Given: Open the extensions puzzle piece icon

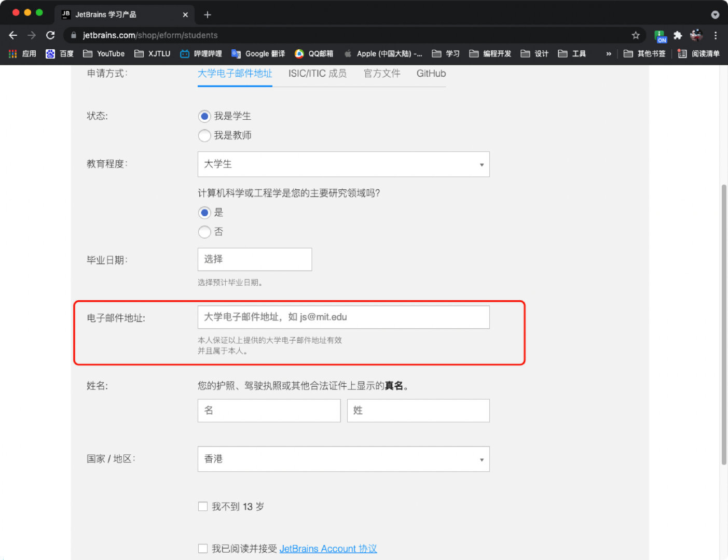Looking at the screenshot, I should pos(678,35).
